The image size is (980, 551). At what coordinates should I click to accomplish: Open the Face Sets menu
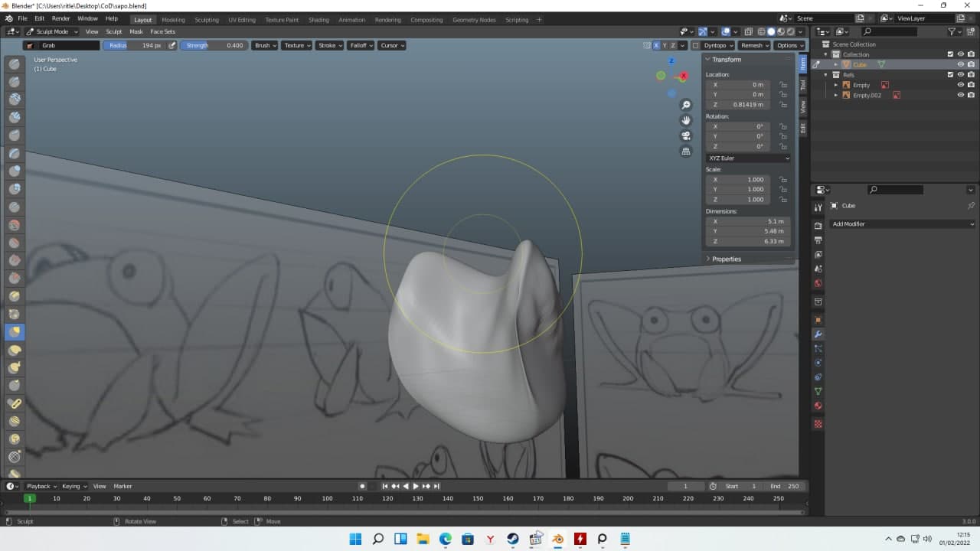coord(162,31)
